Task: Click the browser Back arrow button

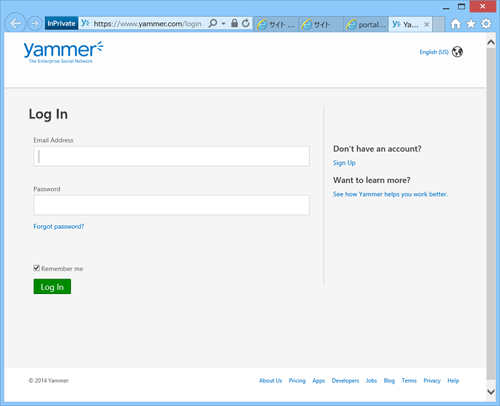Action: 15,23
